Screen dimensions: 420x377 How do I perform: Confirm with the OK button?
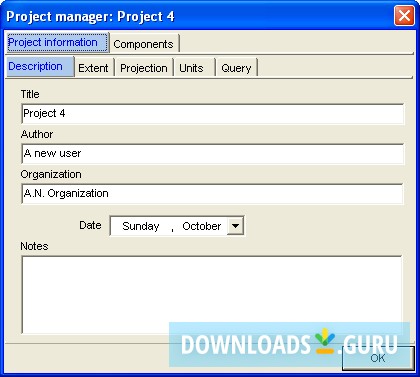click(378, 358)
